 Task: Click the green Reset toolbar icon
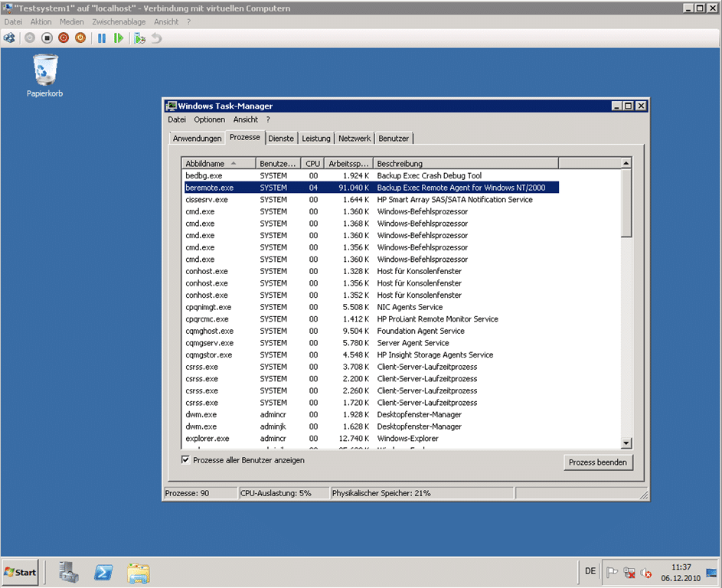point(119,38)
